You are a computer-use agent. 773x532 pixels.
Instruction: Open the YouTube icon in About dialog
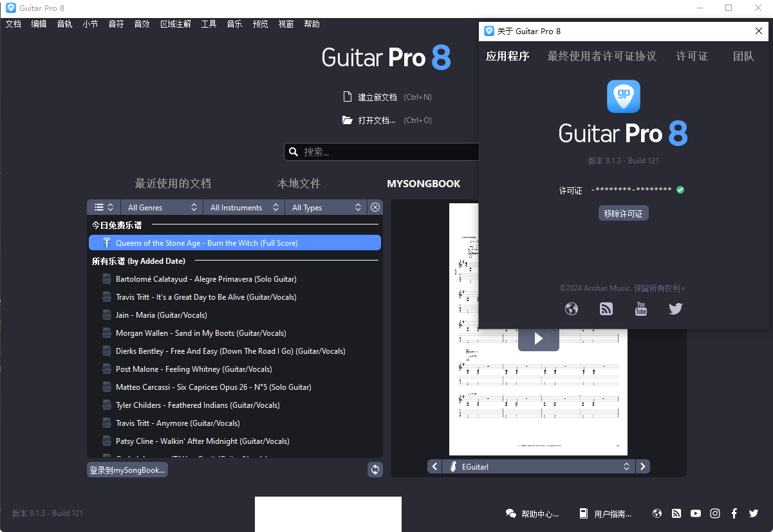point(641,309)
